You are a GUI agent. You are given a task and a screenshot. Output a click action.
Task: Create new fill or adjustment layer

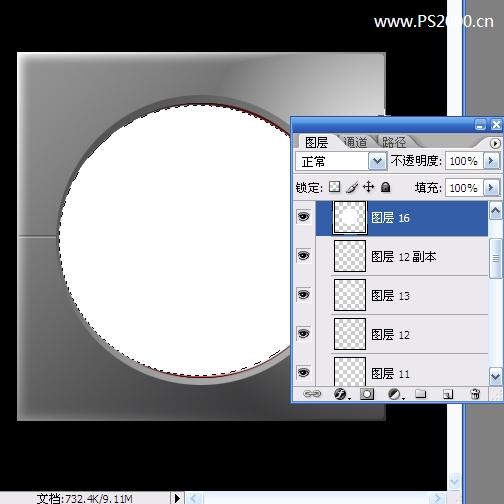coord(395,394)
